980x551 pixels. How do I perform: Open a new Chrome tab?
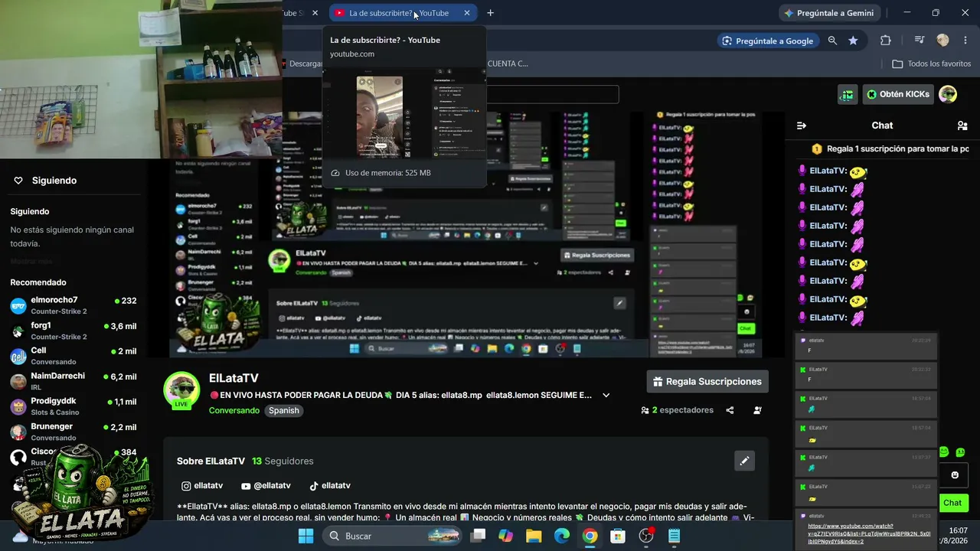490,13
